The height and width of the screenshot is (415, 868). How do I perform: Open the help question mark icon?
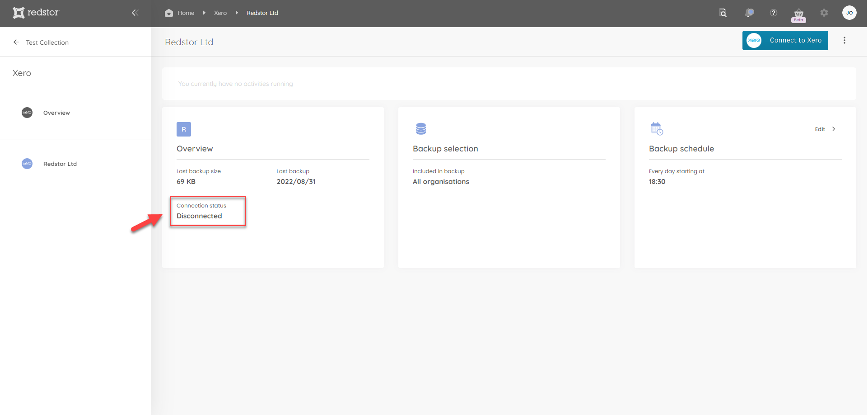click(774, 13)
